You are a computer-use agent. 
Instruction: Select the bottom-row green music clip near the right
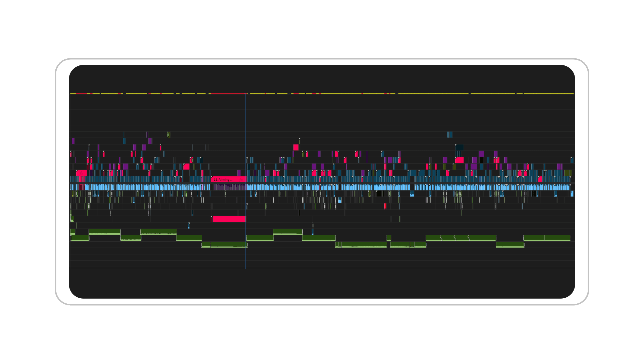pos(510,244)
